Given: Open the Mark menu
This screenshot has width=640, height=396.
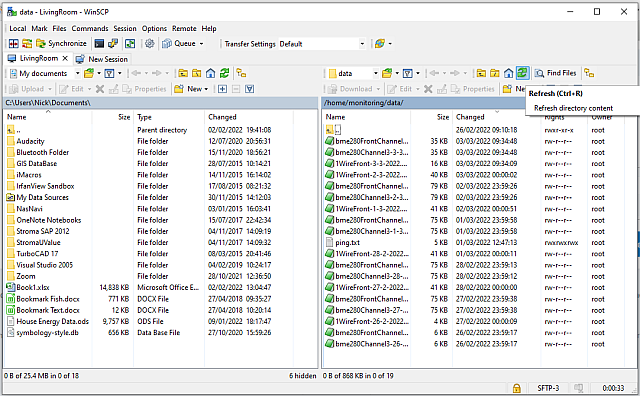Looking at the screenshot, I should pos(40,29).
